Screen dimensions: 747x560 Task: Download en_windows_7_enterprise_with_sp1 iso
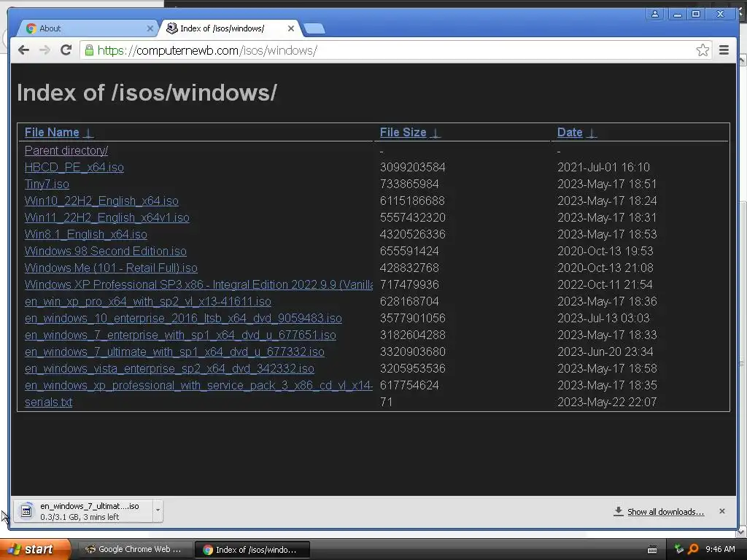pyautogui.click(x=180, y=335)
